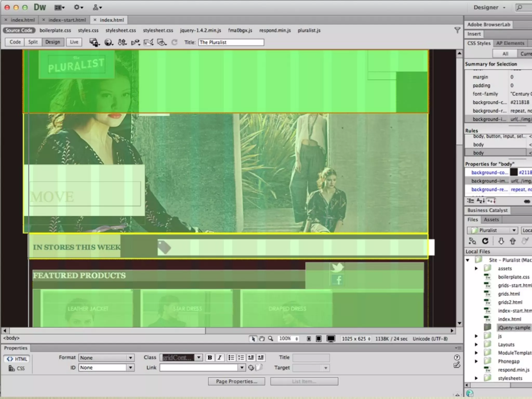Click the Page Properties button
This screenshot has height=399, width=532.
(236, 381)
